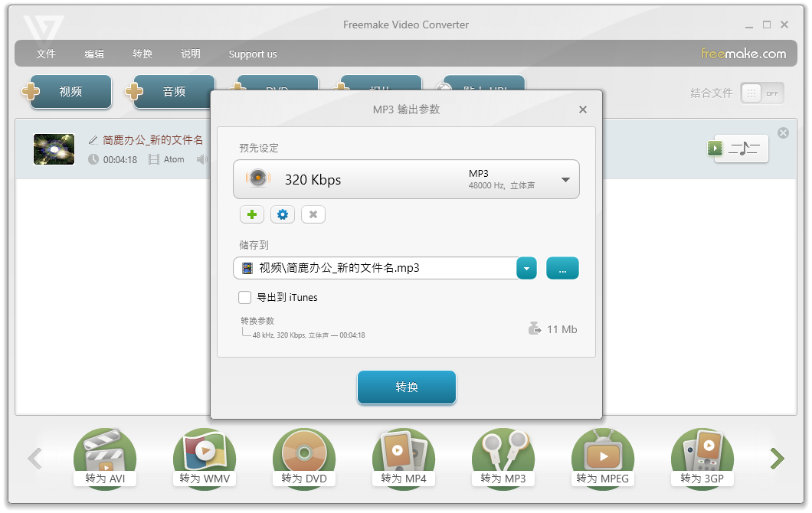This screenshot has width=812, height=513.
Task: Open the 320 Kbps preset dropdown
Action: 566,179
